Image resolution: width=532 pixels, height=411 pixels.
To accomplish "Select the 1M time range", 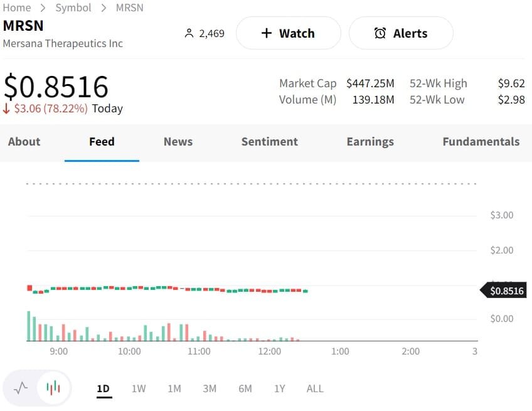I will (x=174, y=389).
